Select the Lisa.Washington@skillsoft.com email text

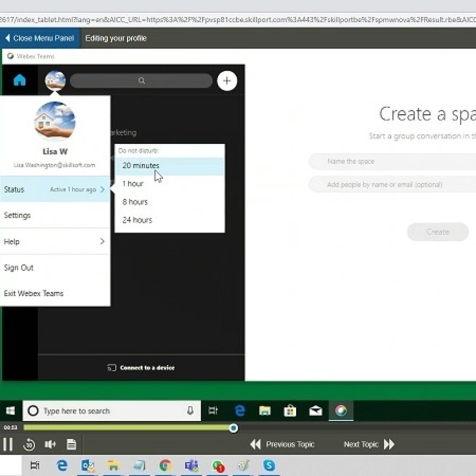(55, 165)
